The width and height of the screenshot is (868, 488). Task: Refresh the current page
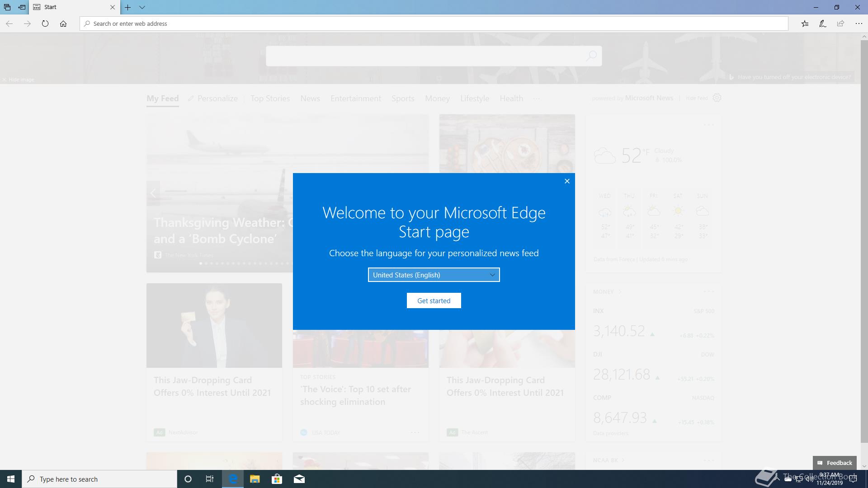click(x=45, y=23)
